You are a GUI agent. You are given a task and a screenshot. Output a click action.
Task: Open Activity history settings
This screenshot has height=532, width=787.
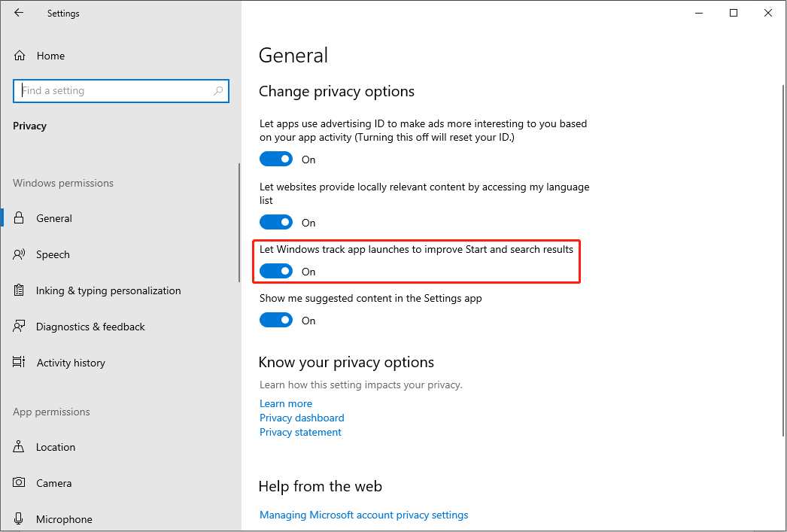coord(120,363)
